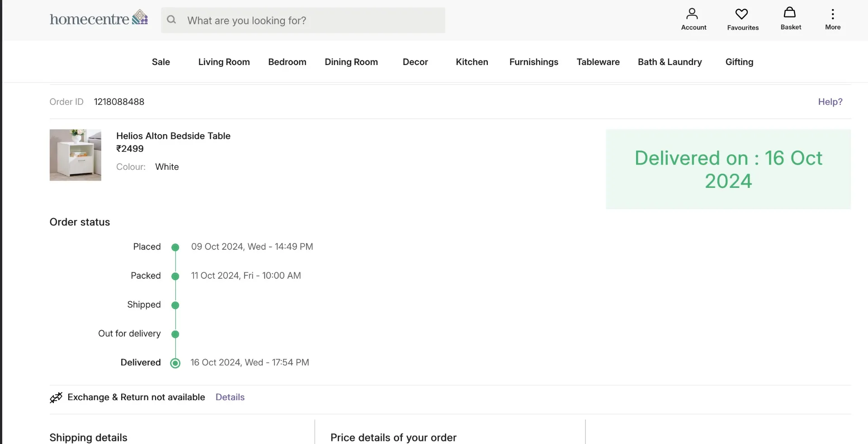This screenshot has height=444, width=868.
Task: Click the Shipped status dot
Action: click(175, 305)
